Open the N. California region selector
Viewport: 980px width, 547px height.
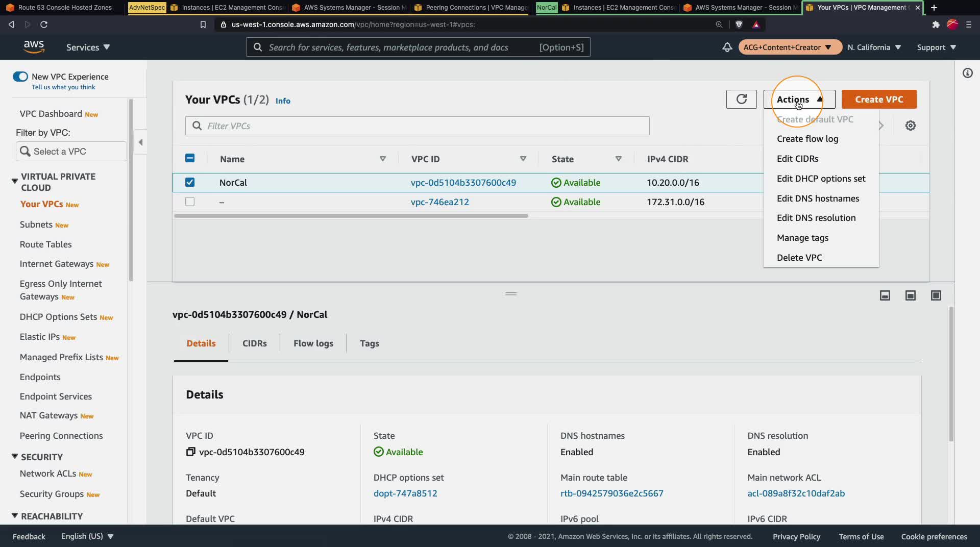point(874,47)
